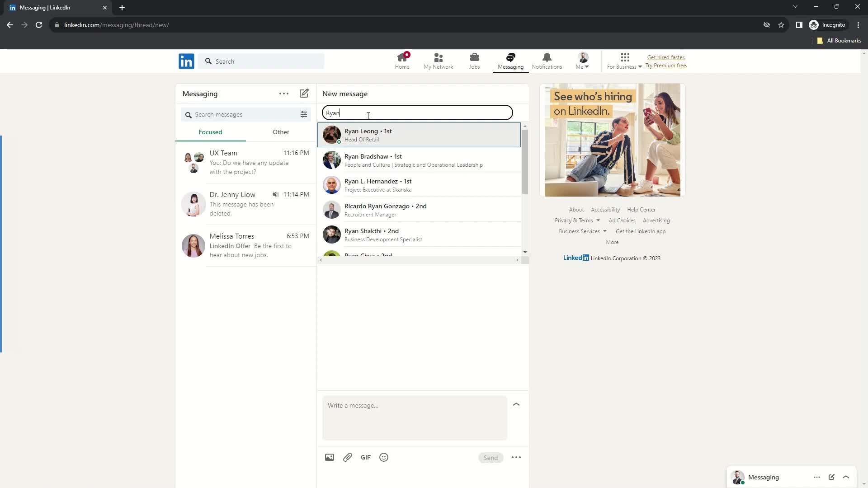868x488 pixels.
Task: Click the more options icon next to Send
Action: [516, 457]
